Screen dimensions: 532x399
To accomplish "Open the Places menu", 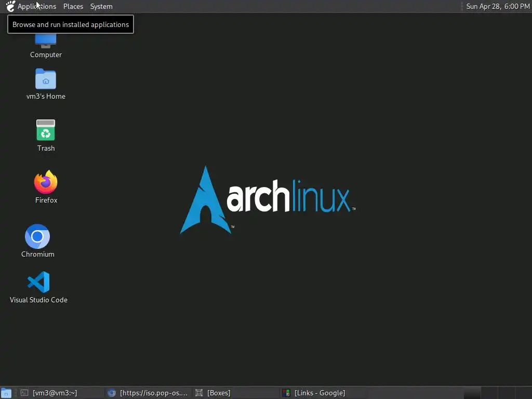I will [73, 6].
